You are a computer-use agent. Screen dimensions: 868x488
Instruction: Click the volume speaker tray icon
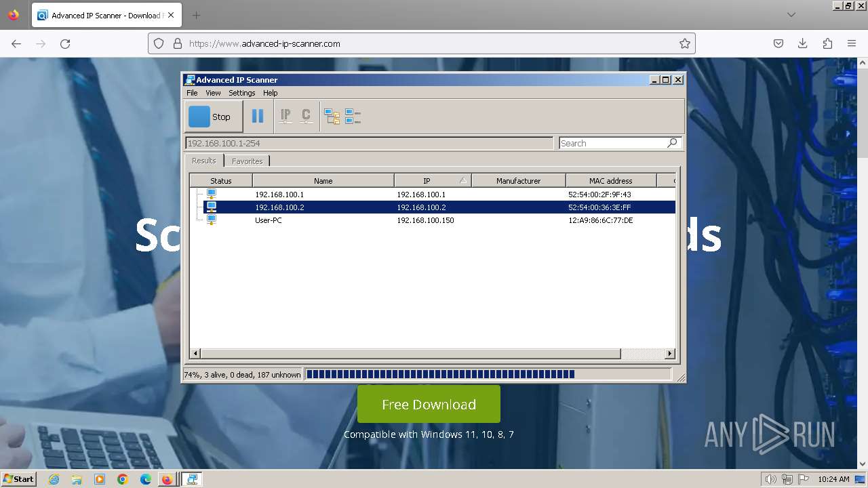(771, 479)
